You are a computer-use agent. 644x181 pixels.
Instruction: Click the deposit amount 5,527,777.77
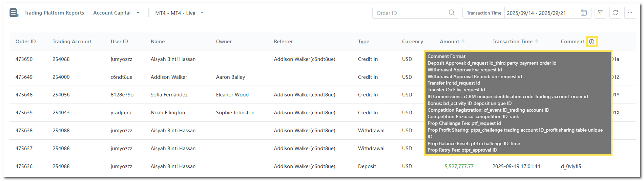coord(459,166)
